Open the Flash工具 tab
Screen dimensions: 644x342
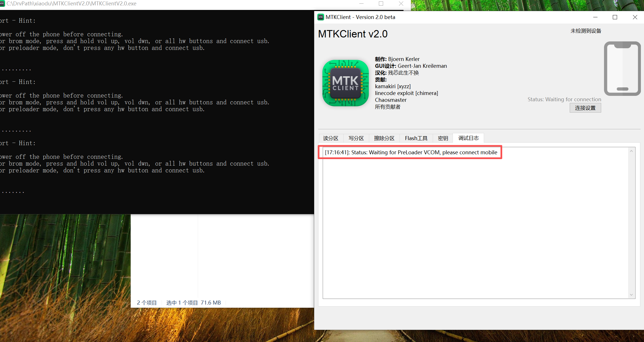click(x=416, y=138)
